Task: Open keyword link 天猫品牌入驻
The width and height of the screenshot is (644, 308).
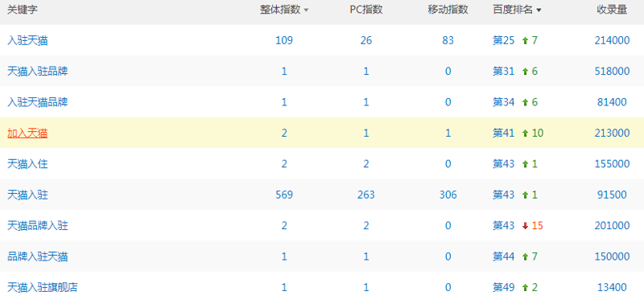Action: pyautogui.click(x=37, y=225)
